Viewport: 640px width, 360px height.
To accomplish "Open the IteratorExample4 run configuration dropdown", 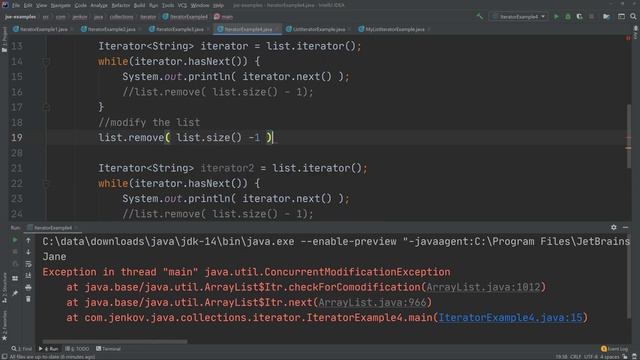I will pyautogui.click(x=519, y=17).
